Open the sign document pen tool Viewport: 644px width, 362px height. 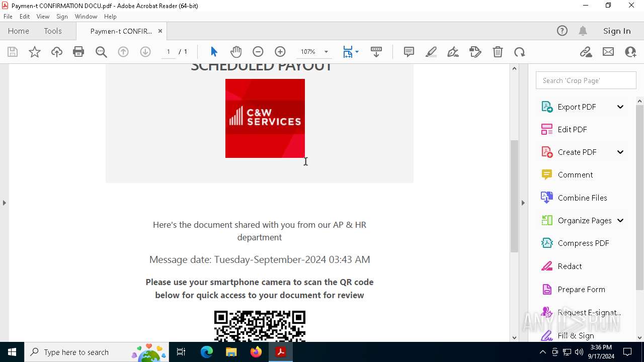[x=453, y=52]
